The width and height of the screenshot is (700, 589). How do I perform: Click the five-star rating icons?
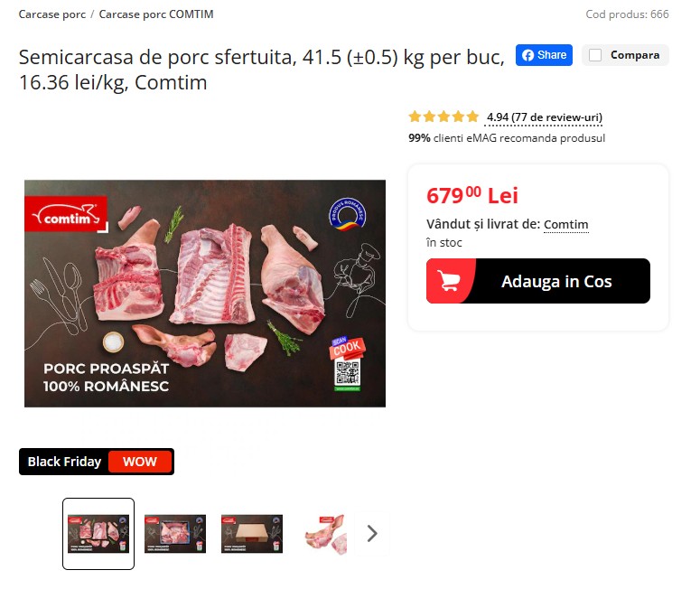coord(443,117)
